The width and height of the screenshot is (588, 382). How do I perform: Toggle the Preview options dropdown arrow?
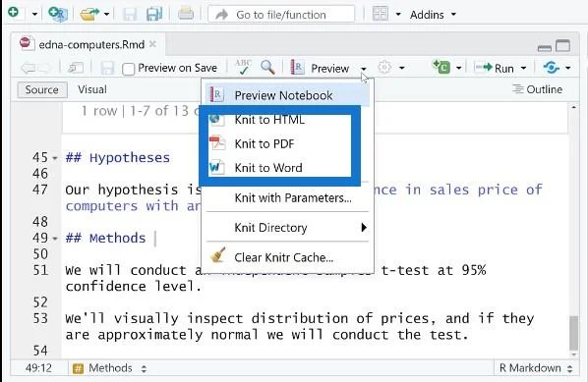pos(364,69)
